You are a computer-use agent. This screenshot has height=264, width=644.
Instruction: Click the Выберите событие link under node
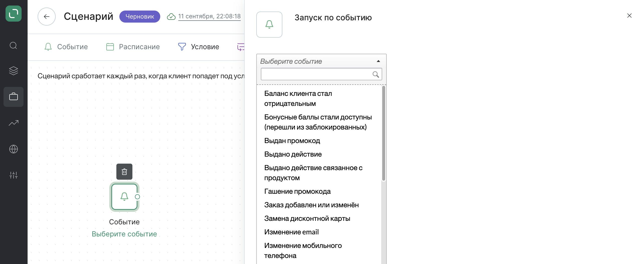[x=124, y=234]
